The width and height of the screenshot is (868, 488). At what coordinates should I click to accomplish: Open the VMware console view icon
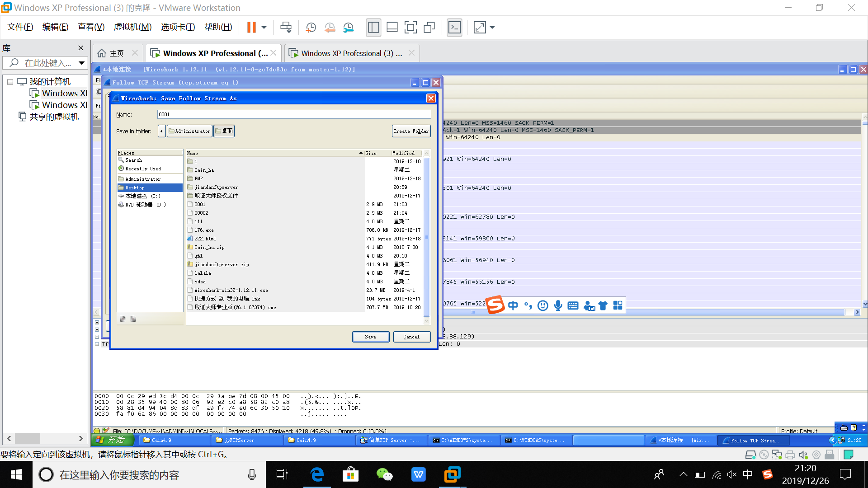454,28
